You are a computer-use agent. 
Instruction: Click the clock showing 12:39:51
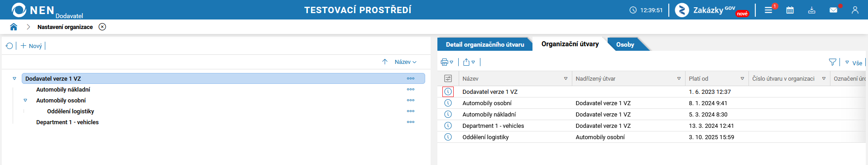pos(646,10)
